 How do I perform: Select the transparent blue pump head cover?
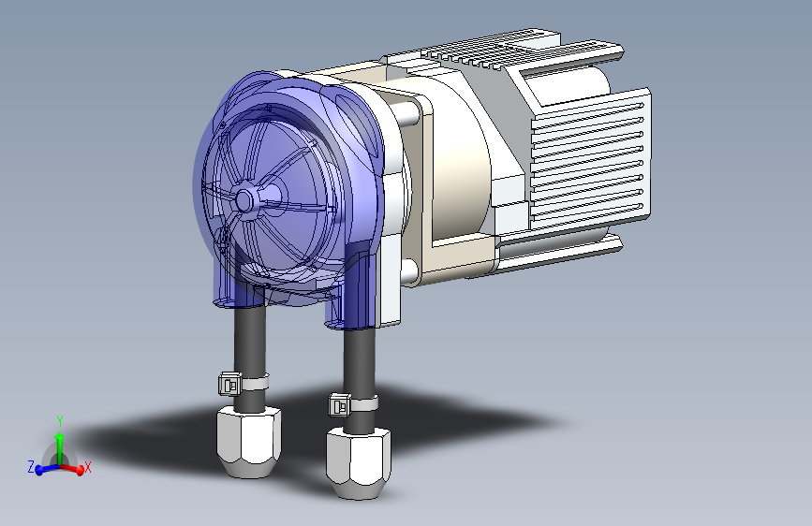(x=288, y=199)
